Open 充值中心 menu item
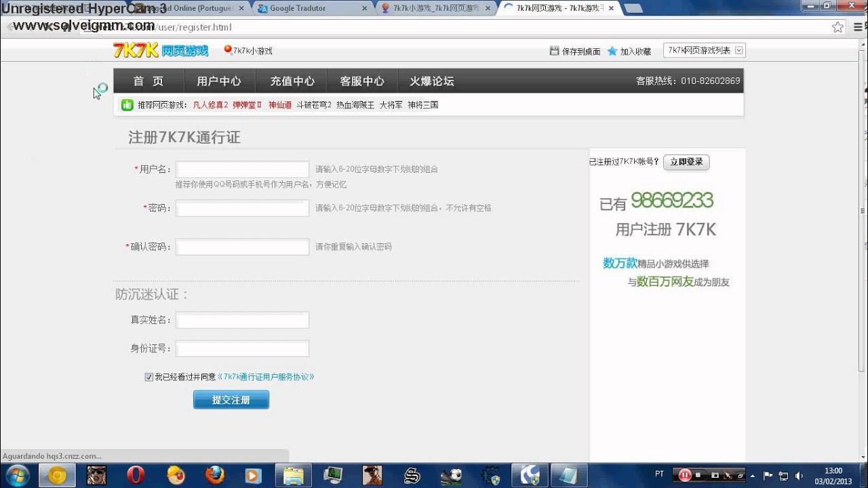868x488 pixels. [292, 81]
